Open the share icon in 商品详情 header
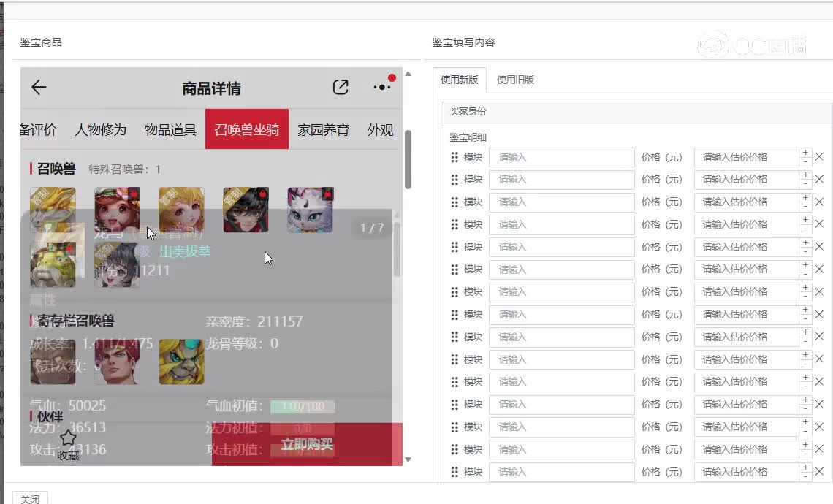 [x=340, y=87]
